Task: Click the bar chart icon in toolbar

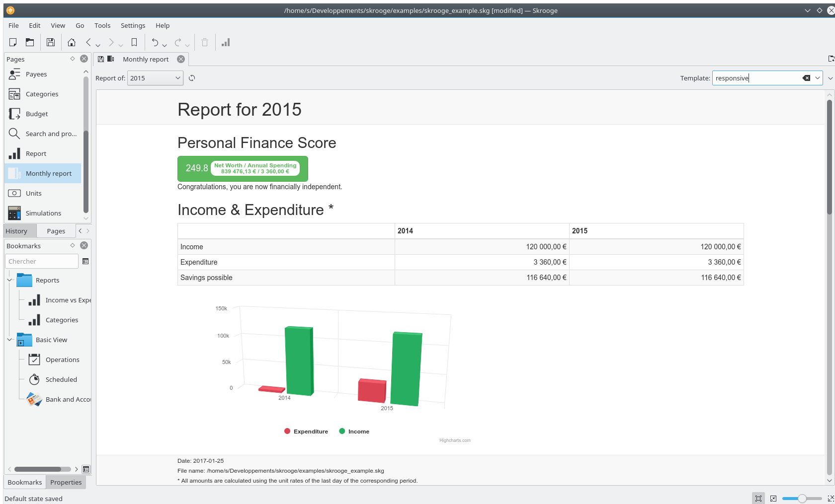Action: tap(226, 43)
